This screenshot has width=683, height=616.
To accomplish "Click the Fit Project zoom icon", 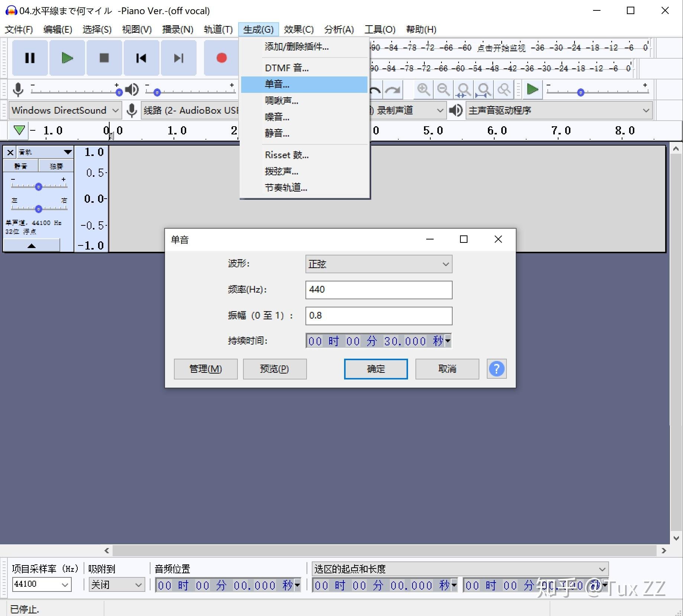I will click(483, 89).
